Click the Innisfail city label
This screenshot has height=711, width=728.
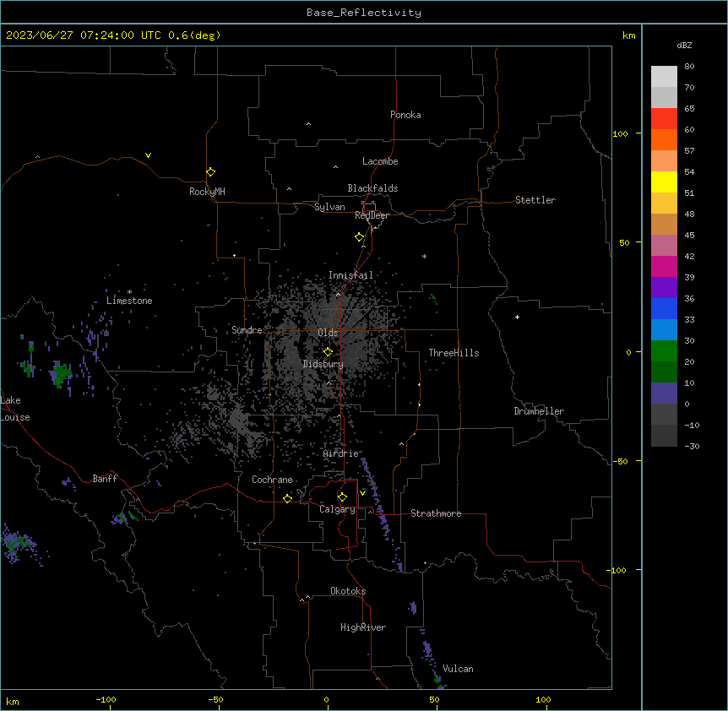coord(350,275)
